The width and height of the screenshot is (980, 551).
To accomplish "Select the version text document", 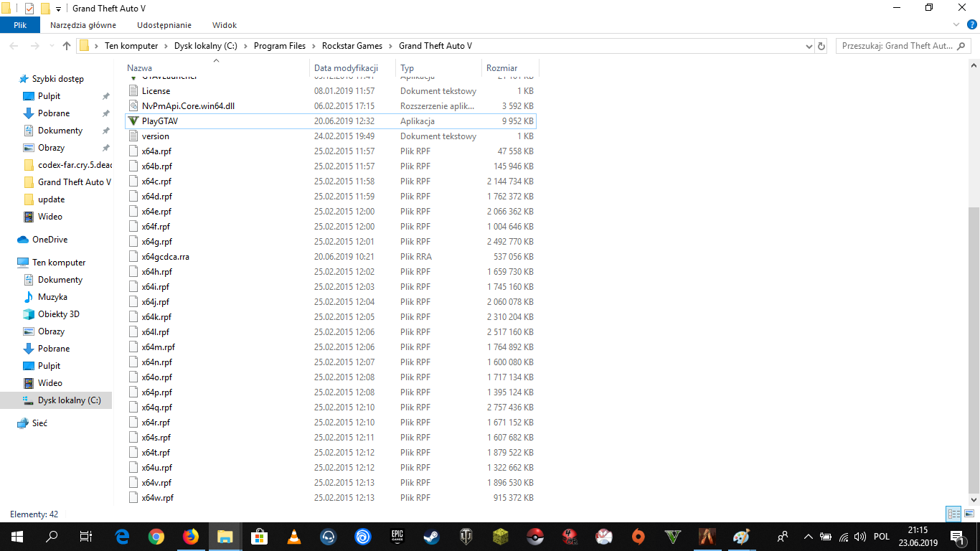I will pyautogui.click(x=330, y=136).
